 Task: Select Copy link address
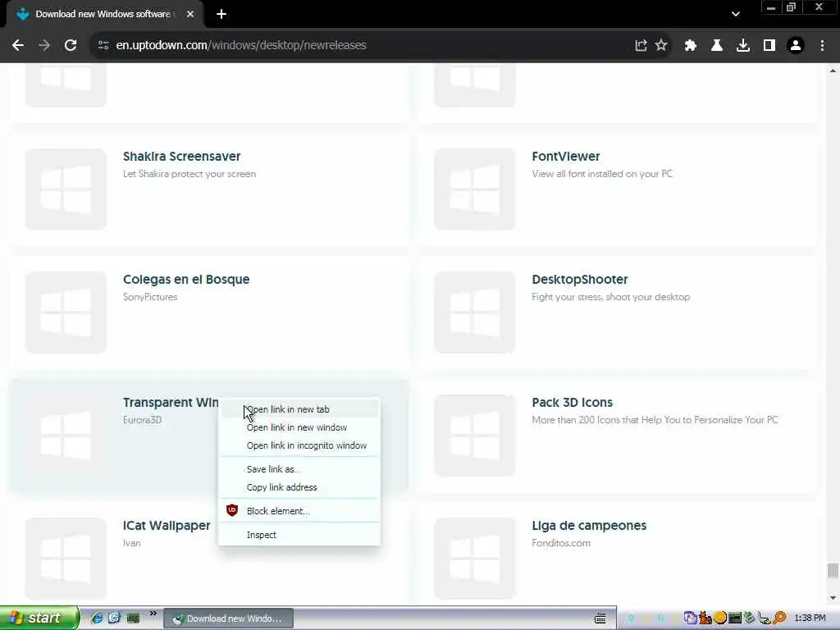click(299, 487)
